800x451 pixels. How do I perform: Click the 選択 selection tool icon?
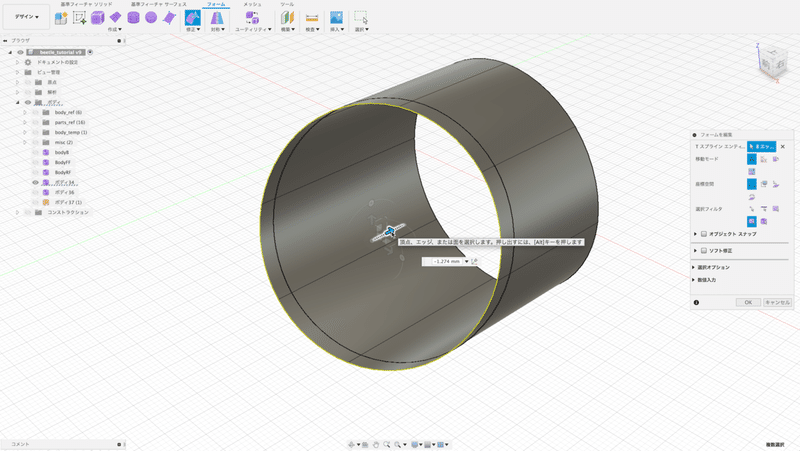[361, 18]
